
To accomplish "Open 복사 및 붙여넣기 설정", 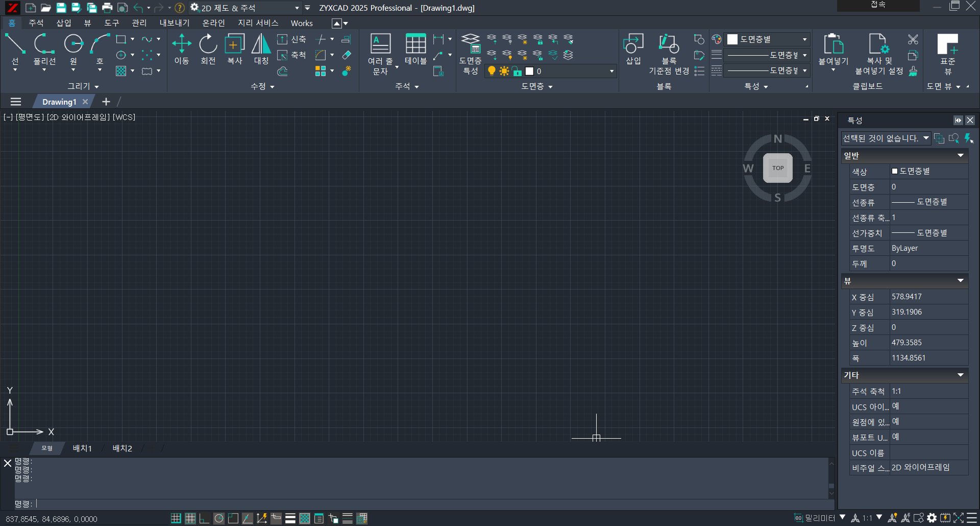I will point(879,54).
